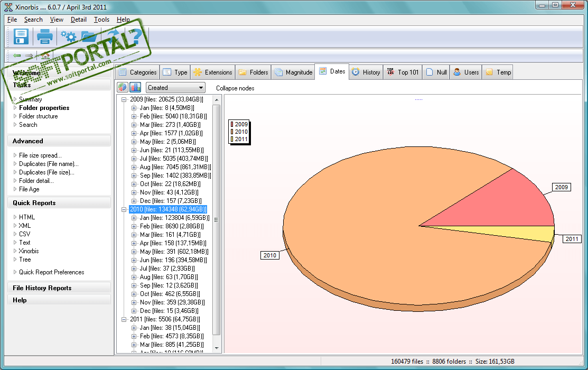
Task: Click the forward arrow navigation icon
Action: pyautogui.click(x=29, y=55)
